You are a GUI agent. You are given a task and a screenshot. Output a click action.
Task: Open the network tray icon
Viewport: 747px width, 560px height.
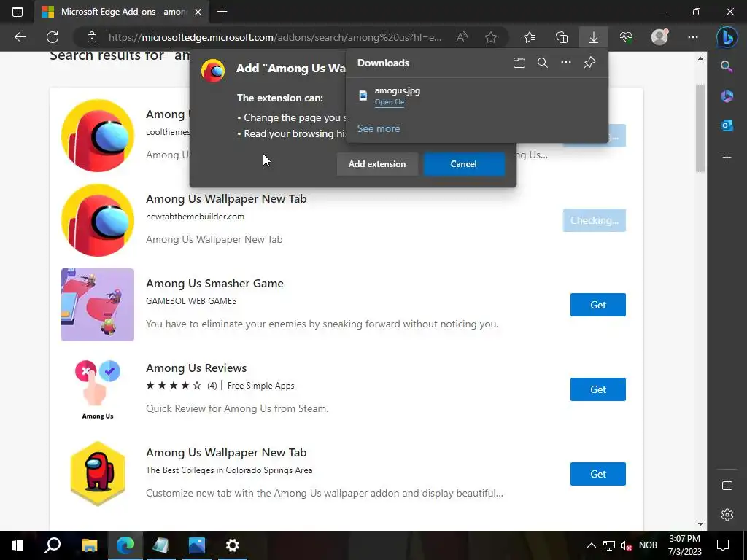609,545
